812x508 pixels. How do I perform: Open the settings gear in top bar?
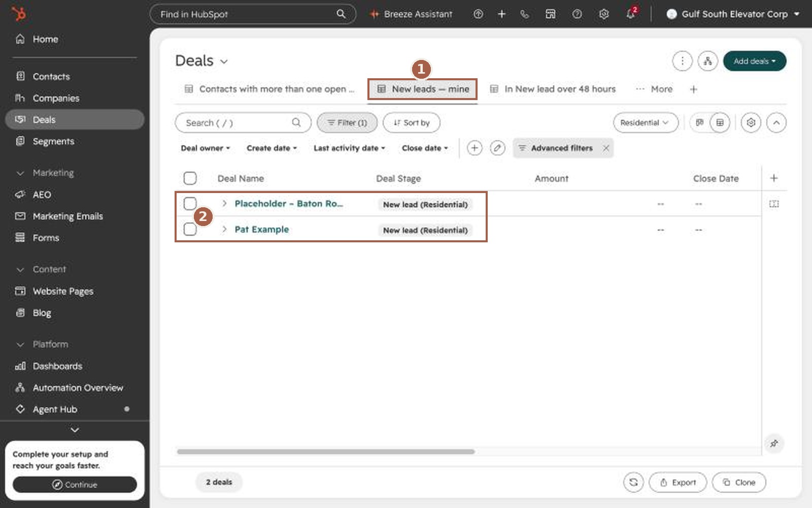(603, 14)
